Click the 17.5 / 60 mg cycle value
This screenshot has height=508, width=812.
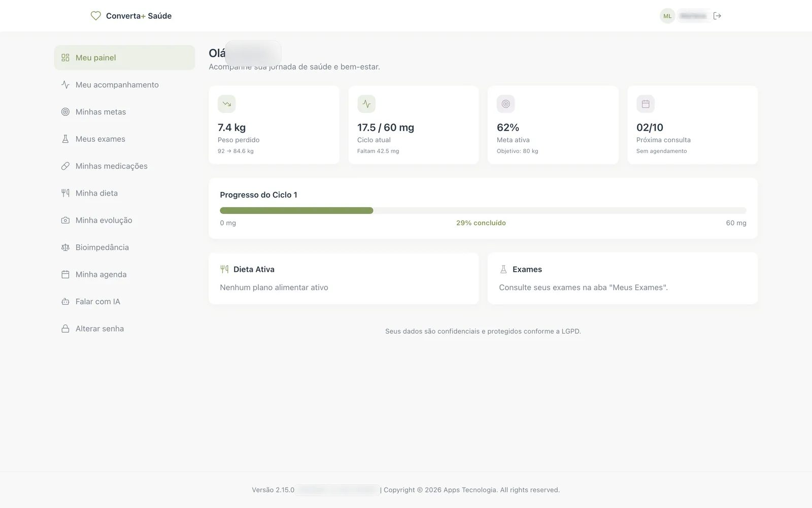pyautogui.click(x=386, y=128)
